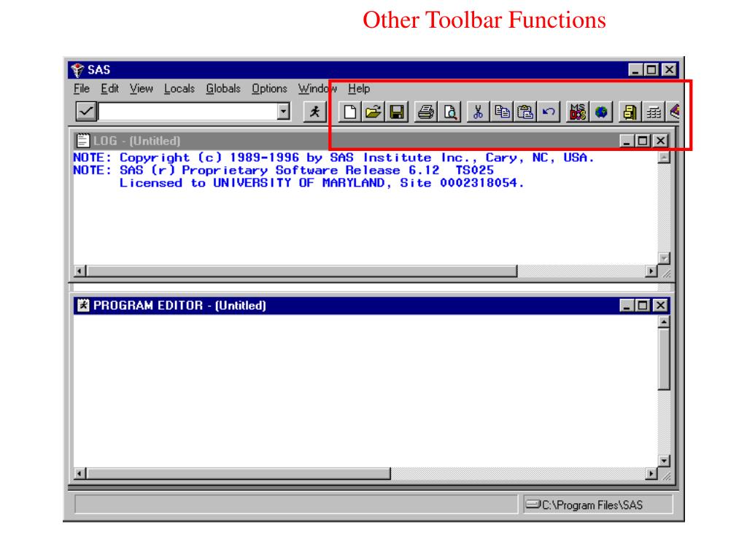Click 'Licensed to UNIVERSITY OF MARYLAND' line
This screenshot has height=560, width=747.
322,183
